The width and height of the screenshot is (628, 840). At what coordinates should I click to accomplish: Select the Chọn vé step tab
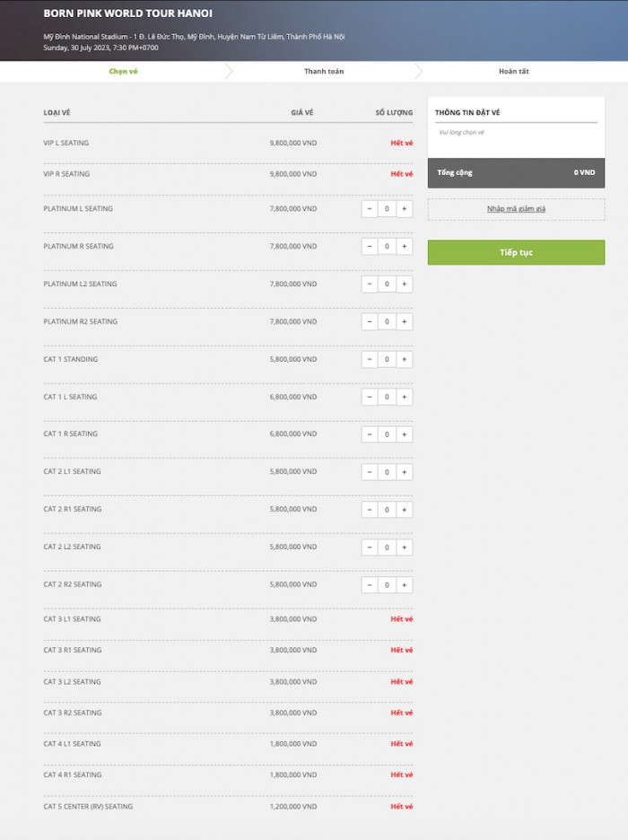pos(123,71)
